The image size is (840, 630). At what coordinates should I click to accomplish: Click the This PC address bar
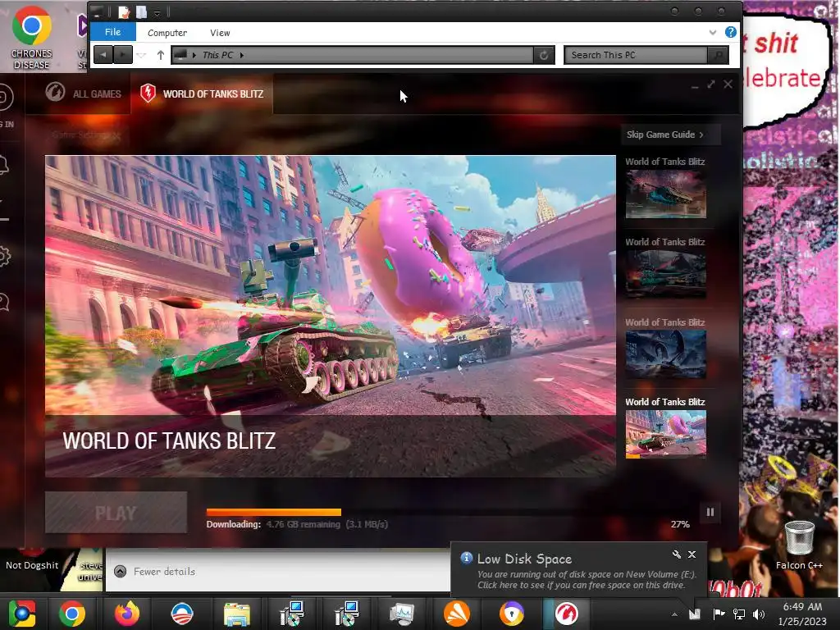352,55
